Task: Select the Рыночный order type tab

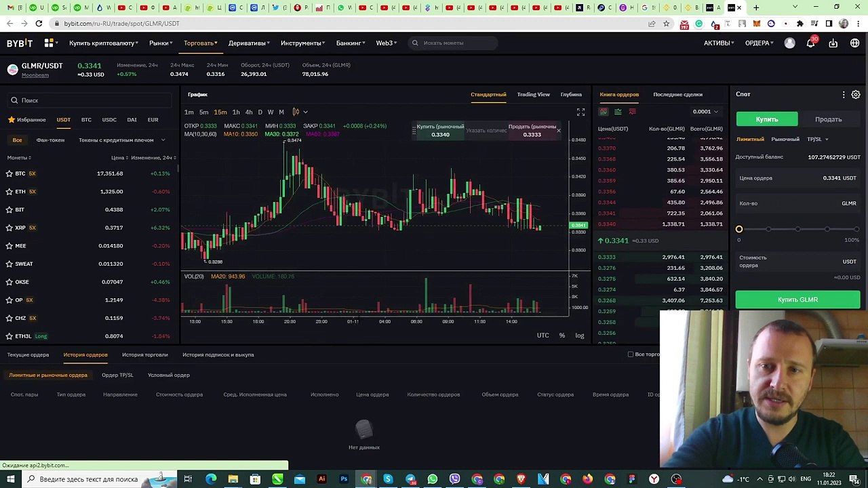Action: (785, 139)
